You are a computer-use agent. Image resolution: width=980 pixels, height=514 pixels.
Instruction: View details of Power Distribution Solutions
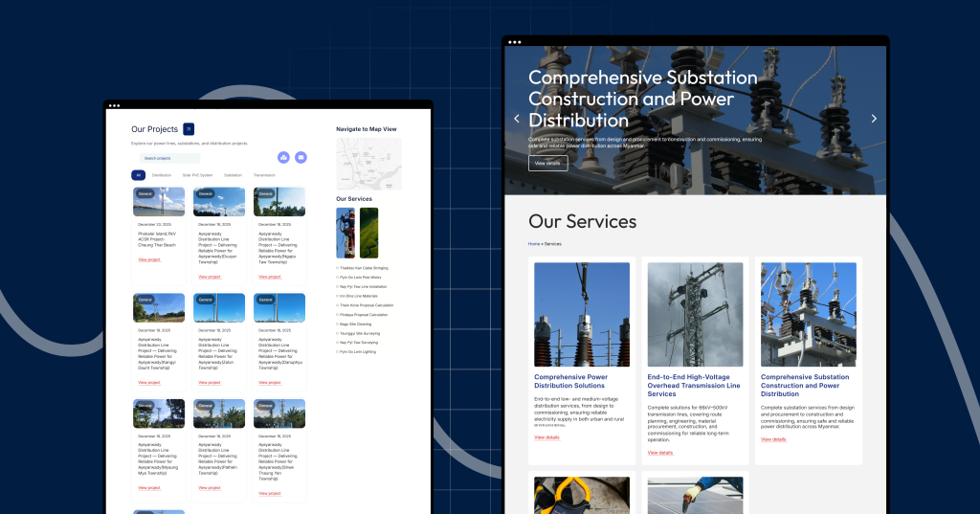(x=546, y=437)
